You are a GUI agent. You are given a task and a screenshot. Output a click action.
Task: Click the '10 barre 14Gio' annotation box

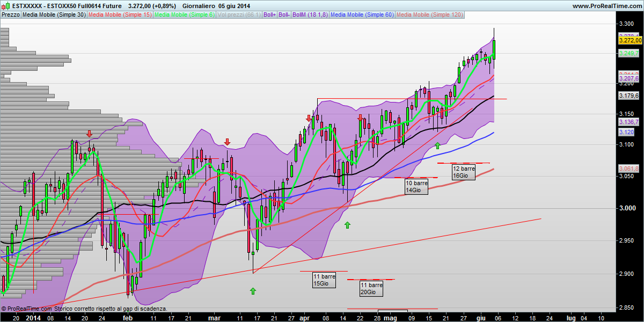416,186
